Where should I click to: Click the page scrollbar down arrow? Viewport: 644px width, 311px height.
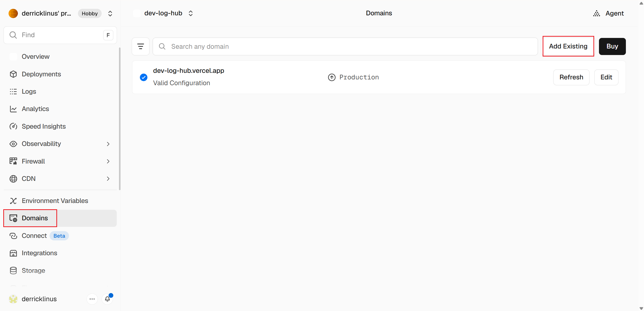tap(641, 308)
